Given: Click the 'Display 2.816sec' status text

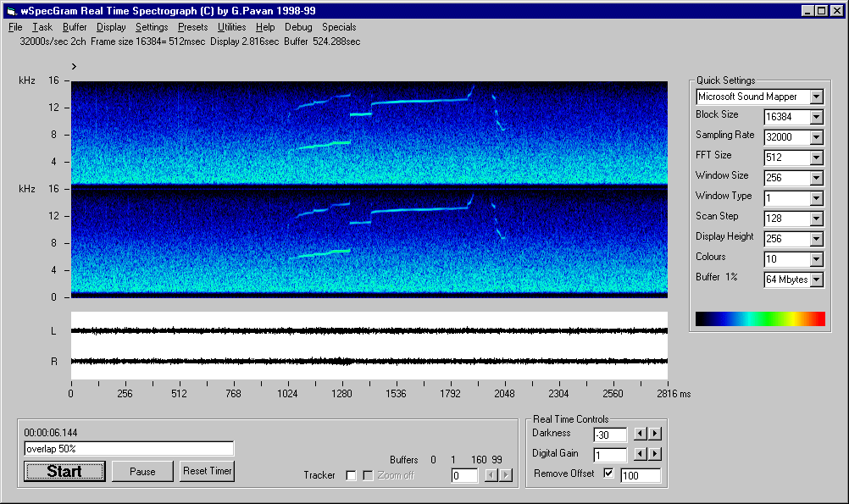Looking at the screenshot, I should tap(245, 42).
